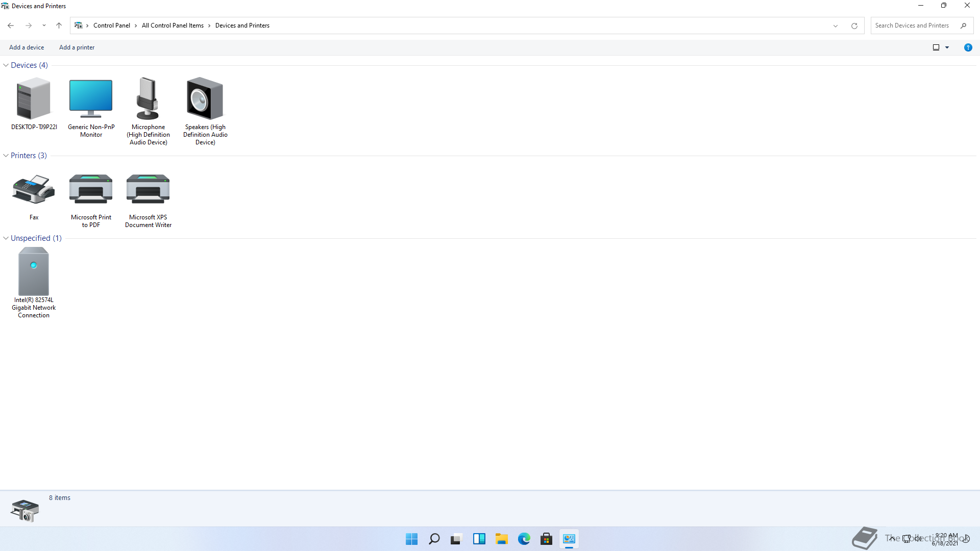The width and height of the screenshot is (980, 551).
Task: Collapse the Unspecified group
Action: 6,238
